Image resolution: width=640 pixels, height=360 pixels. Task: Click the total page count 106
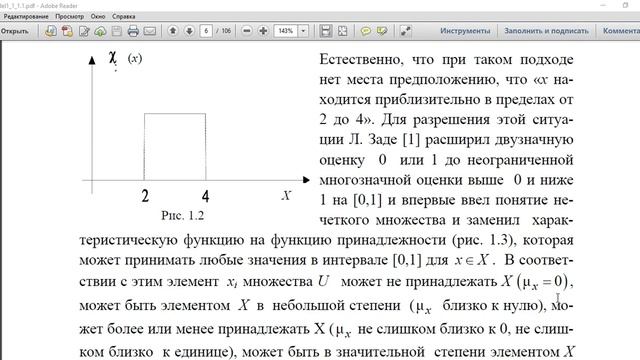[226, 31]
